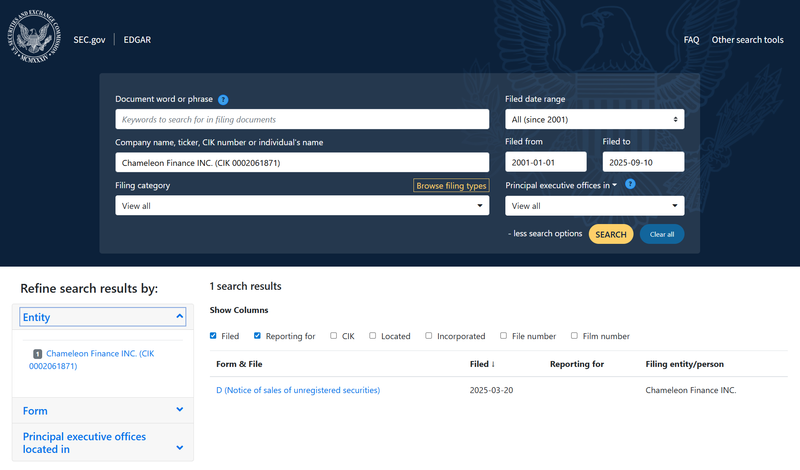
Task: Expand Principal executive offices located in section
Action: [103, 443]
